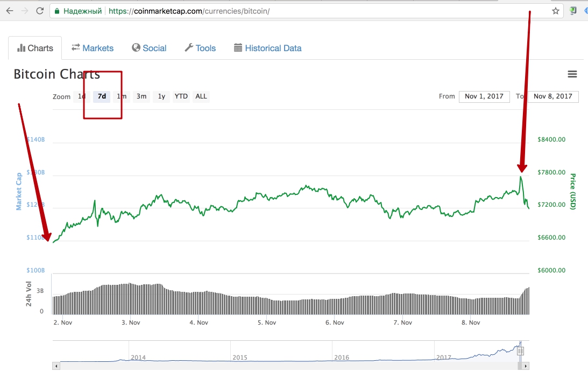Viewport: 588px width, 378px height.
Task: Click the green lock secure-site icon
Action: tap(57, 11)
